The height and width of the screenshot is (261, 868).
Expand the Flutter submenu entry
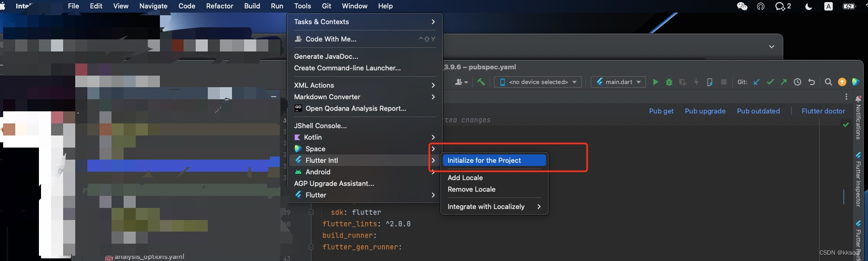pos(365,195)
